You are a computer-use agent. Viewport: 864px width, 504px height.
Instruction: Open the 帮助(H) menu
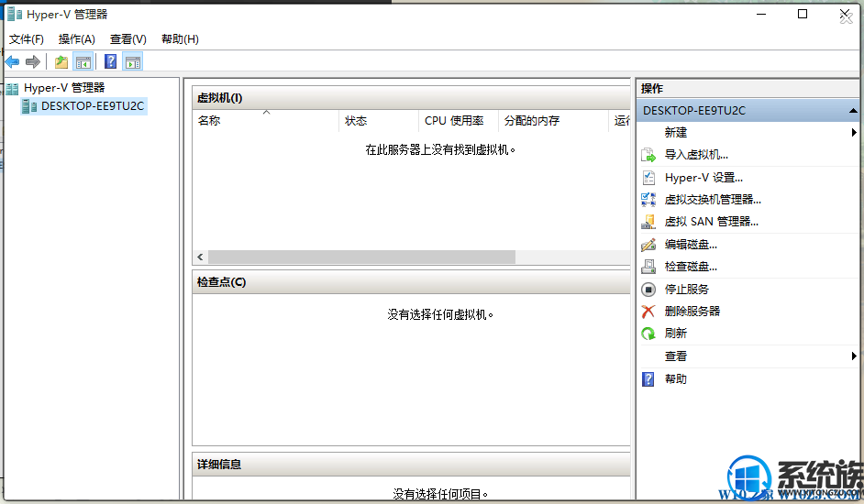[180, 39]
